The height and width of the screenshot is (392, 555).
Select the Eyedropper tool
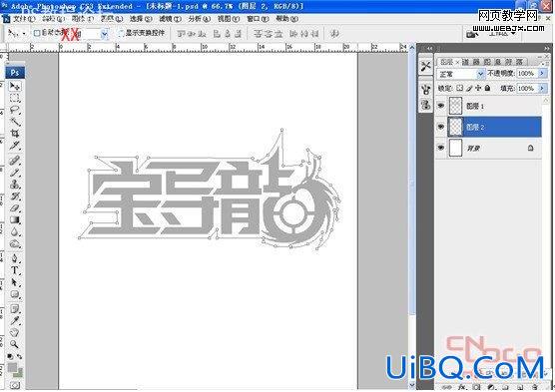(15, 321)
